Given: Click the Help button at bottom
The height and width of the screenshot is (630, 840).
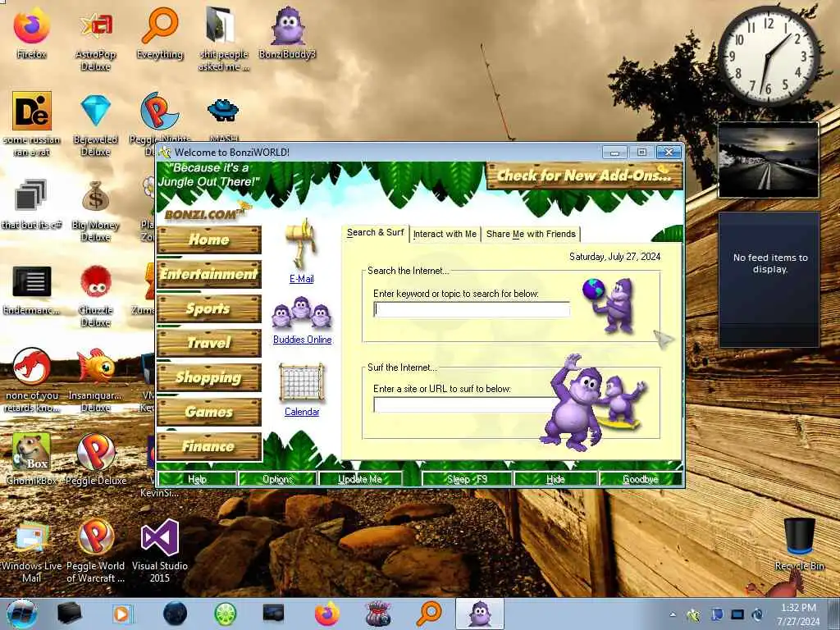Looking at the screenshot, I should (x=197, y=479).
